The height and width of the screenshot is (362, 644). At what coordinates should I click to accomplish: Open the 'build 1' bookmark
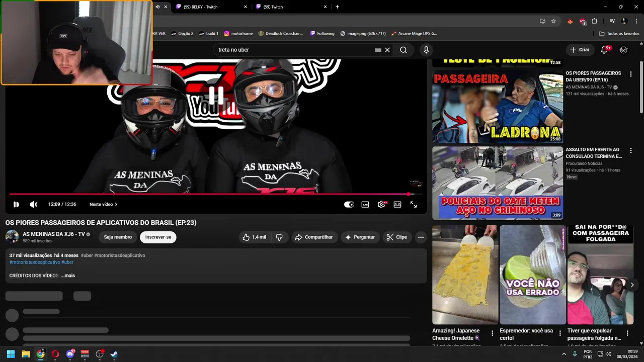pos(209,34)
